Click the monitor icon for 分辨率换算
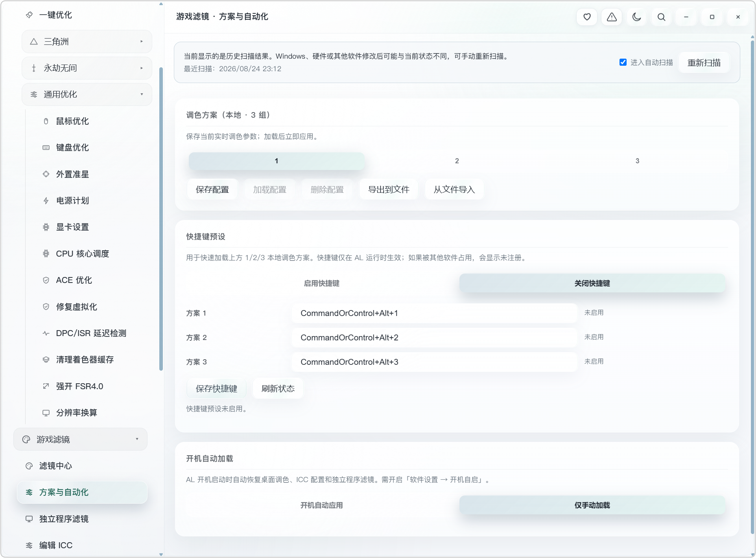The height and width of the screenshot is (558, 756). [46, 413]
